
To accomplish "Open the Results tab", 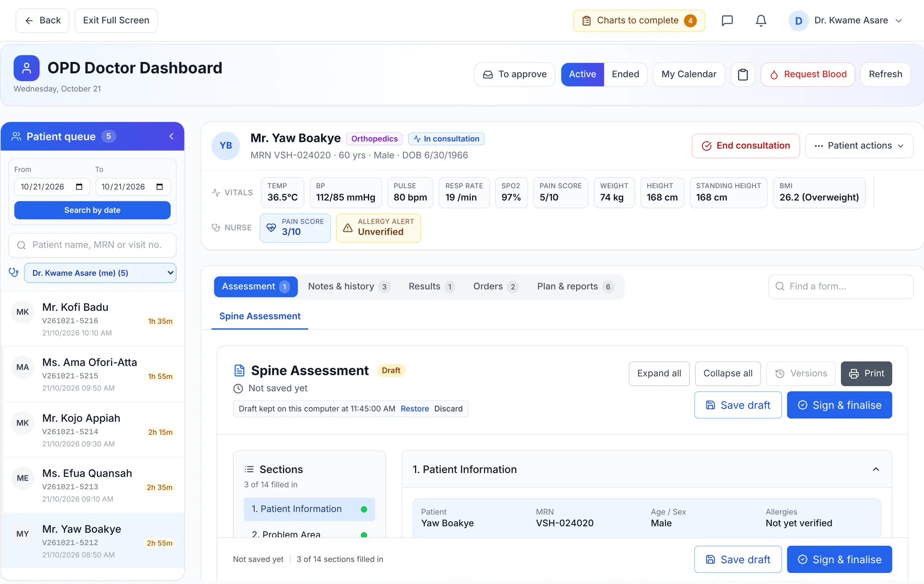I will [x=432, y=286].
